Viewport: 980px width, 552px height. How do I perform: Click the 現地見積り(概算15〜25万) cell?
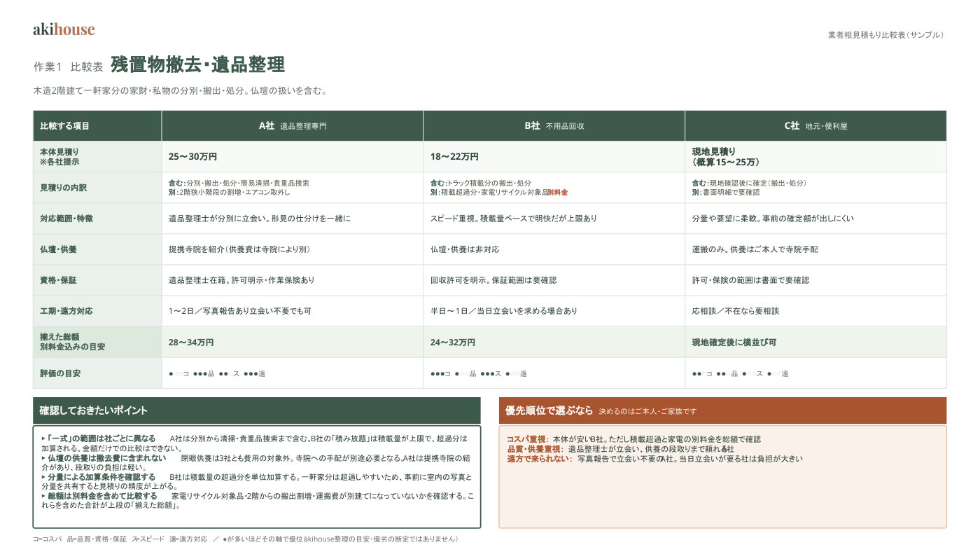pos(815,157)
